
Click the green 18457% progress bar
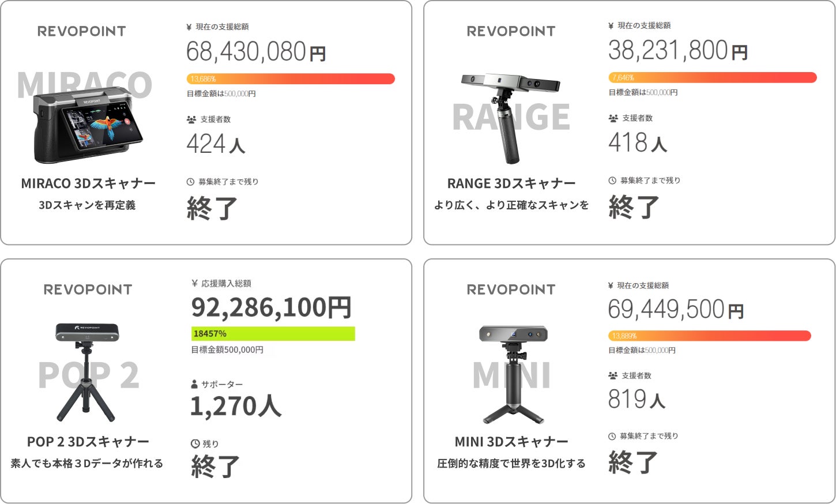click(273, 333)
